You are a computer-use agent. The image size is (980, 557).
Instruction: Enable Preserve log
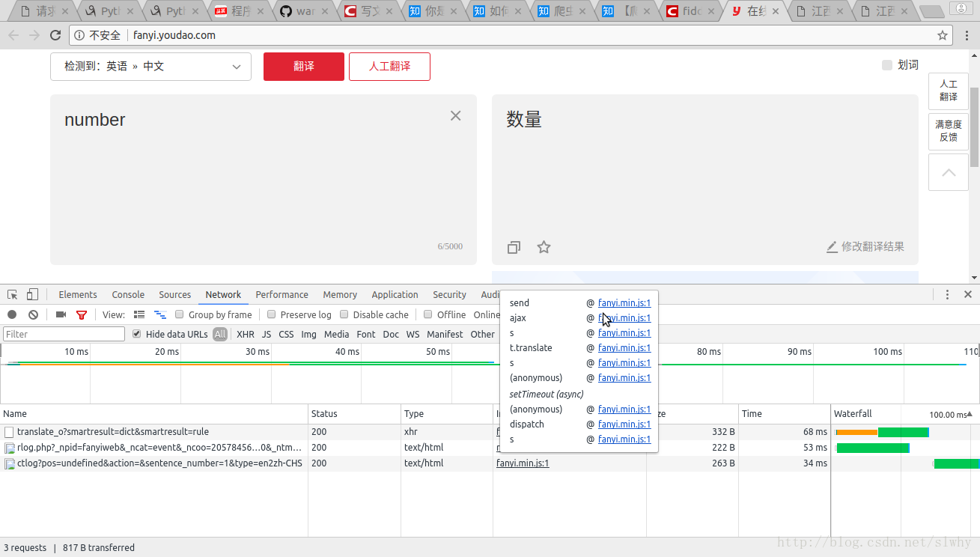[271, 314]
